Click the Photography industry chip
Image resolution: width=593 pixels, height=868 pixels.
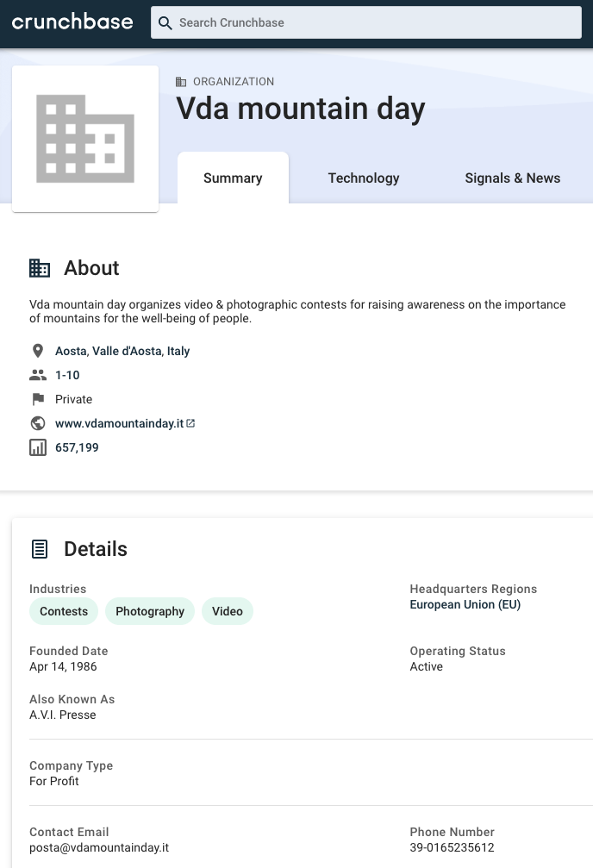coord(150,611)
